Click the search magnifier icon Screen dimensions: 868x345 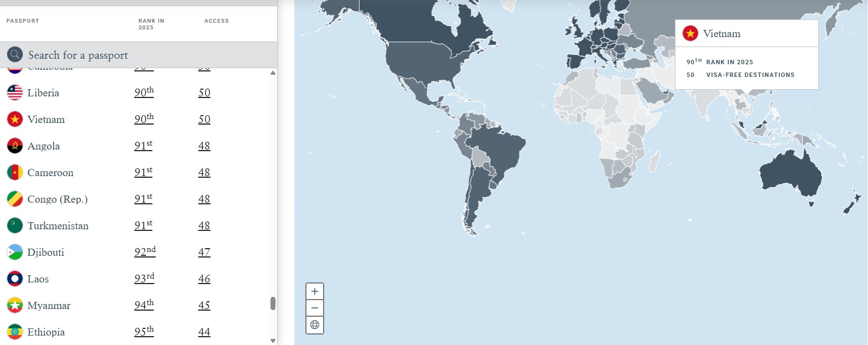pyautogui.click(x=15, y=54)
